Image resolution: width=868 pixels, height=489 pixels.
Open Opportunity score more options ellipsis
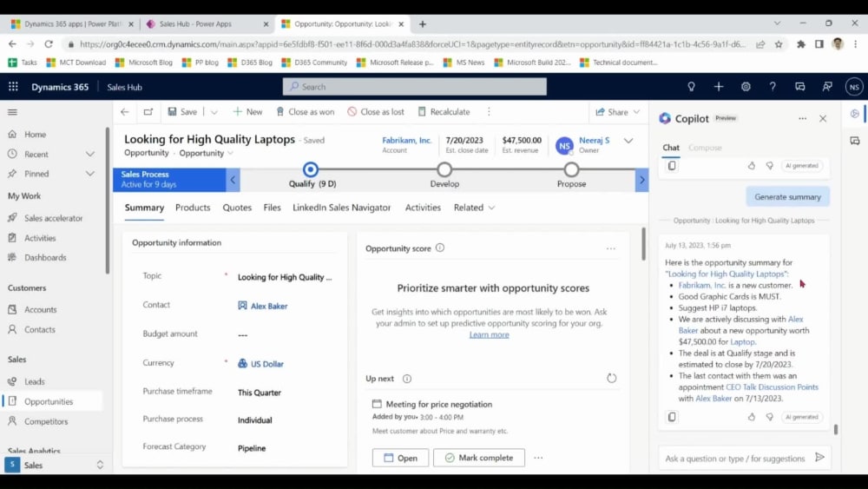(x=610, y=248)
